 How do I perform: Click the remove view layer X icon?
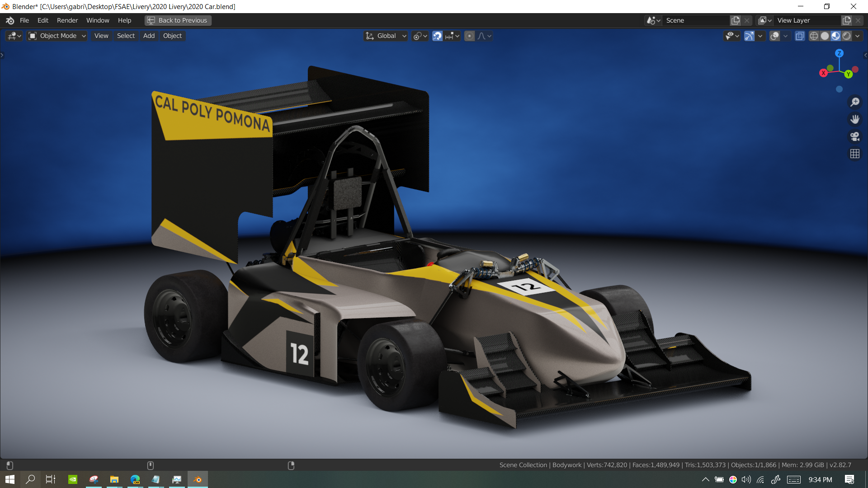click(858, 20)
